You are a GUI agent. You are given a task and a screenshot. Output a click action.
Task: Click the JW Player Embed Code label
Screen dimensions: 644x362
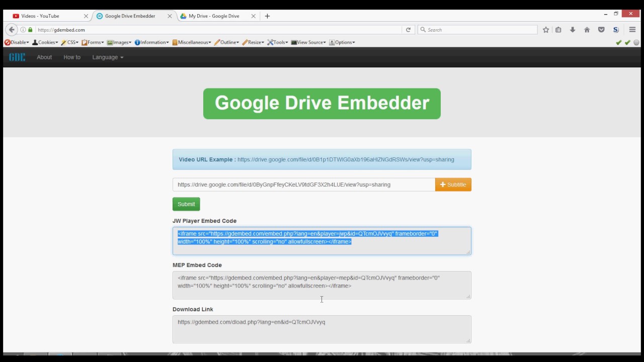tap(204, 221)
